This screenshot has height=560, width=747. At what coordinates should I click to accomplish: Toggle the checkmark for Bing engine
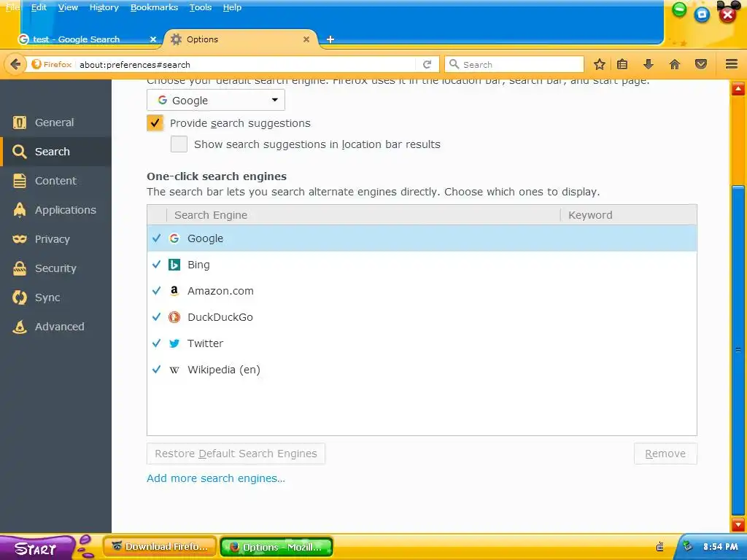coord(156,264)
